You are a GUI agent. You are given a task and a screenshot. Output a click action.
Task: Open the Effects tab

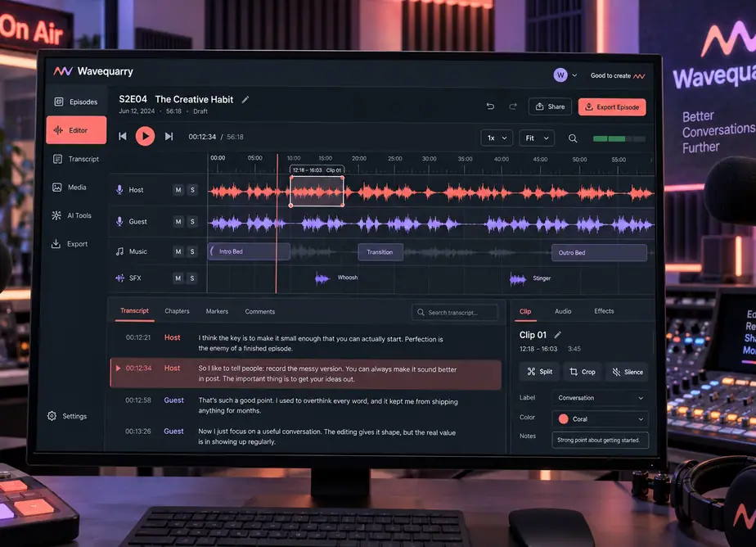click(x=604, y=311)
